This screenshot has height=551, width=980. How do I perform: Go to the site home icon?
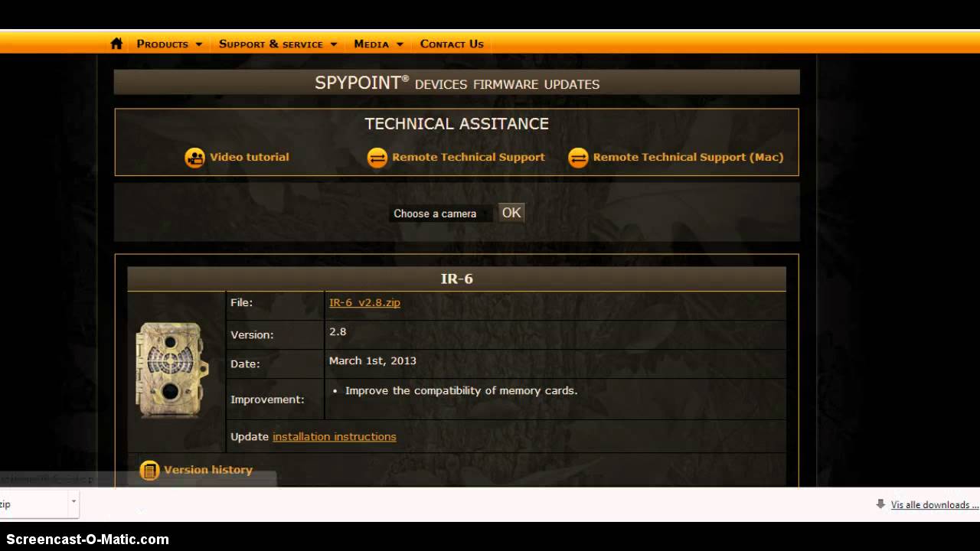[116, 44]
